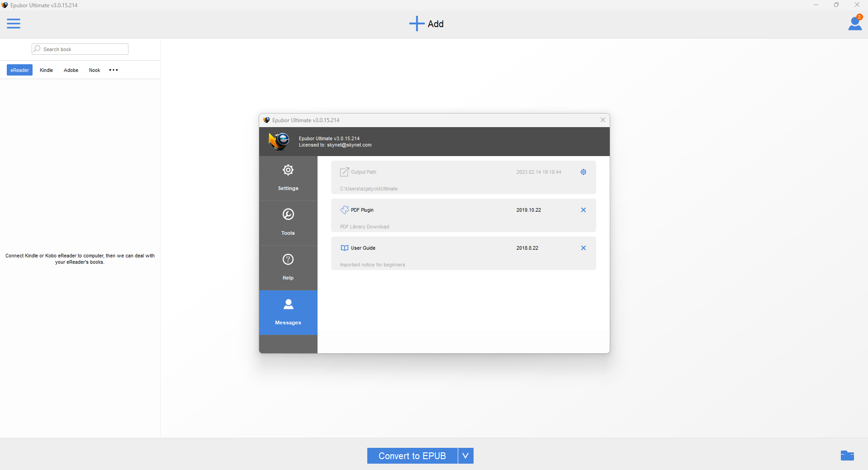
Task: Expand the output format dropdown arrow
Action: [466, 456]
